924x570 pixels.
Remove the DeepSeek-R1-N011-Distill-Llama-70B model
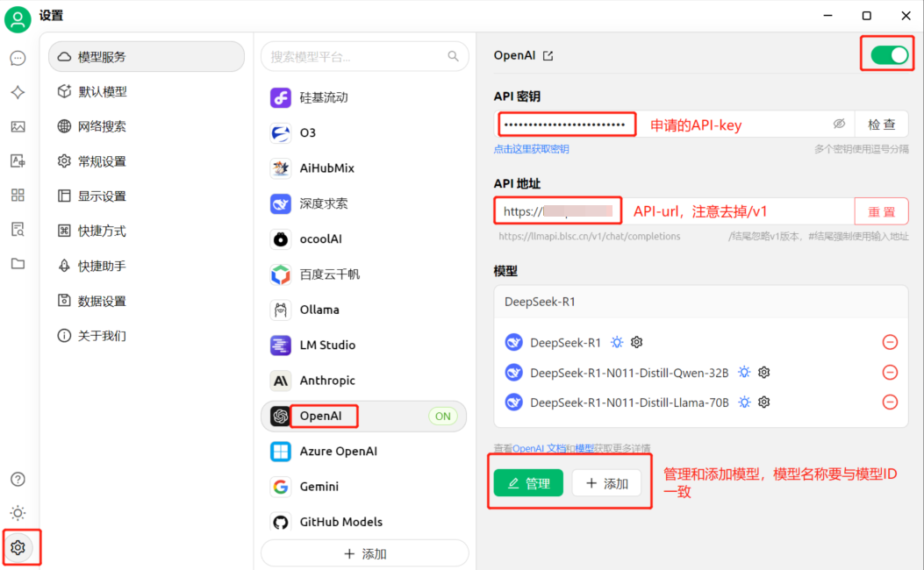890,403
